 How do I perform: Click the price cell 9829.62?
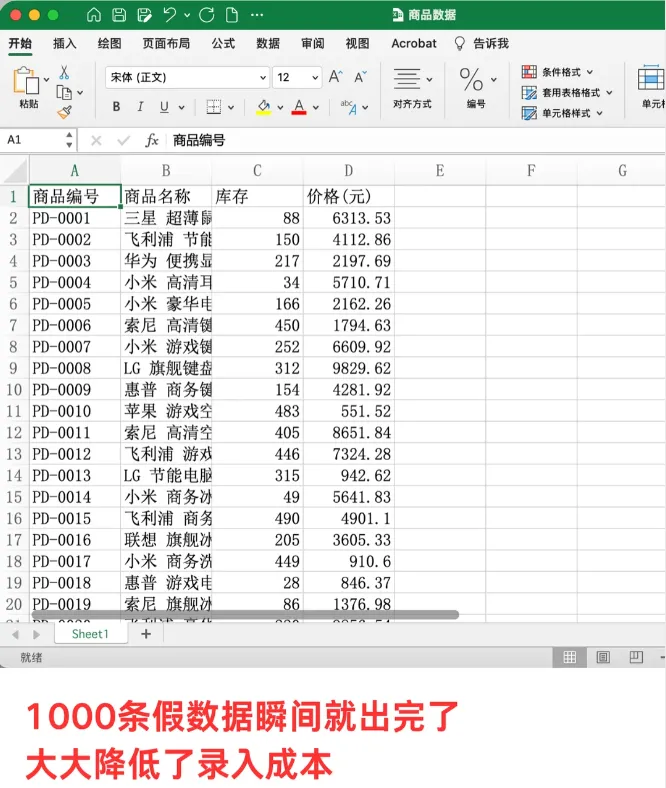[x=349, y=368]
